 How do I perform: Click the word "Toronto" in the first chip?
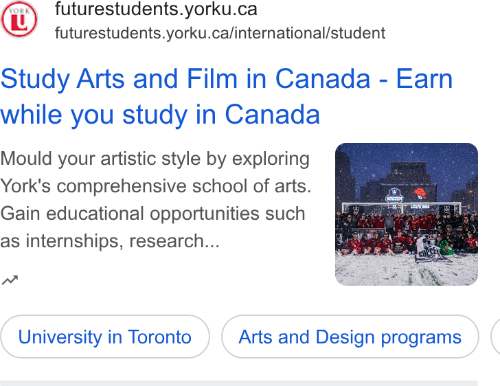click(x=160, y=337)
